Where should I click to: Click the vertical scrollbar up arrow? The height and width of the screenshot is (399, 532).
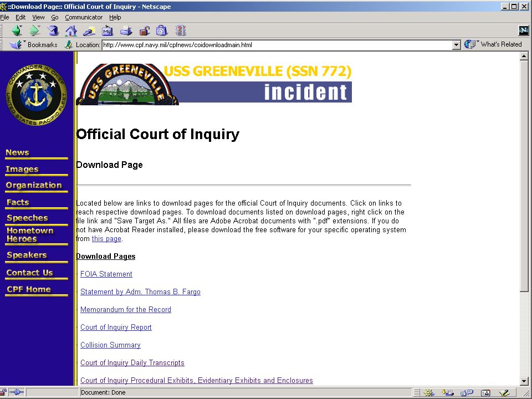[x=524, y=57]
